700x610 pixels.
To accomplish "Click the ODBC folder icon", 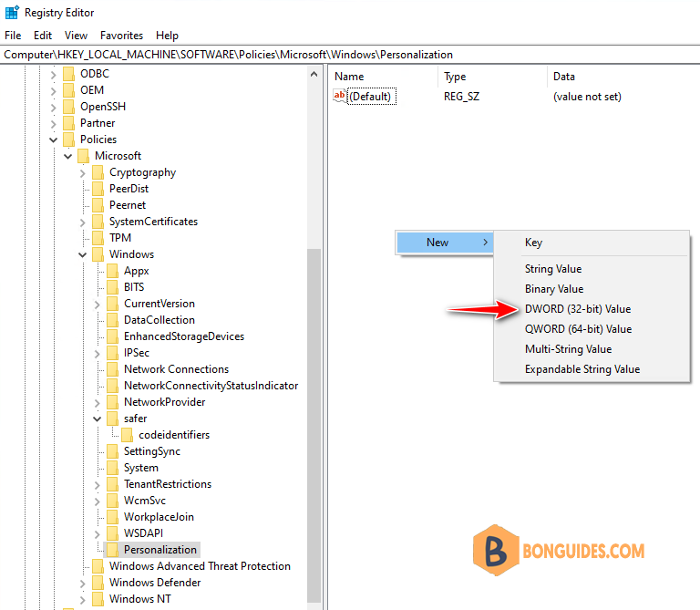I will [68, 74].
